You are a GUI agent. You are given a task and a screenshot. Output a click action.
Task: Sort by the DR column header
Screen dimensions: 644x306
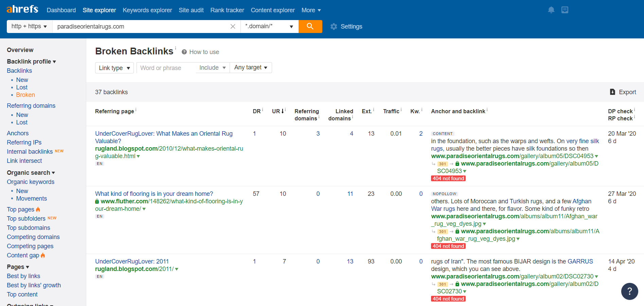coord(256,111)
